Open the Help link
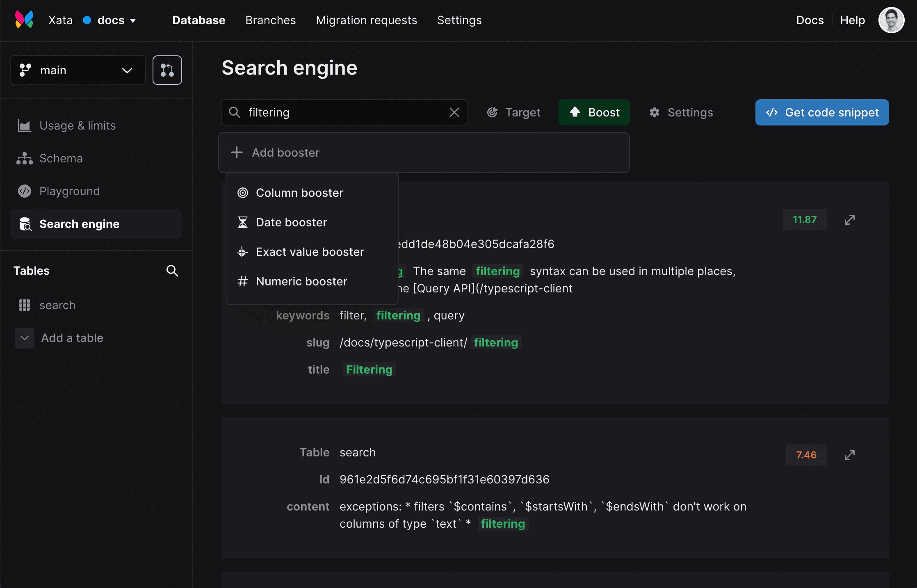The width and height of the screenshot is (917, 588). click(852, 20)
